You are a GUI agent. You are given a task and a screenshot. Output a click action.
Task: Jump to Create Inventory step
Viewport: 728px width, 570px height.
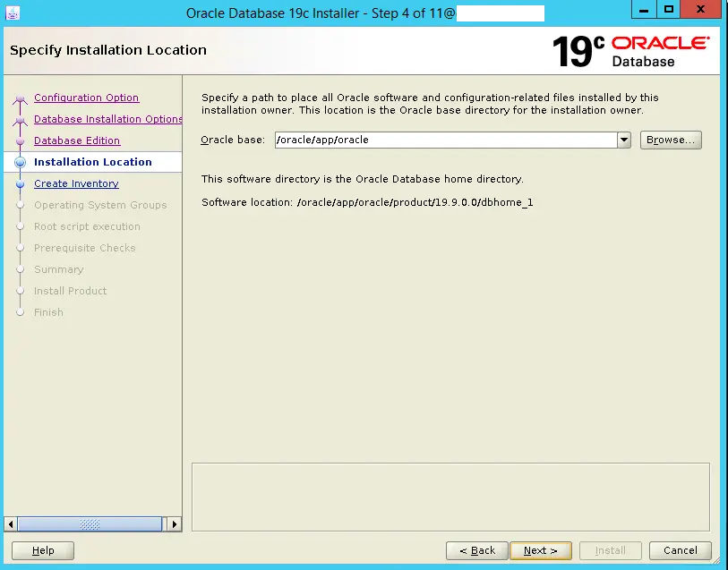(x=76, y=183)
